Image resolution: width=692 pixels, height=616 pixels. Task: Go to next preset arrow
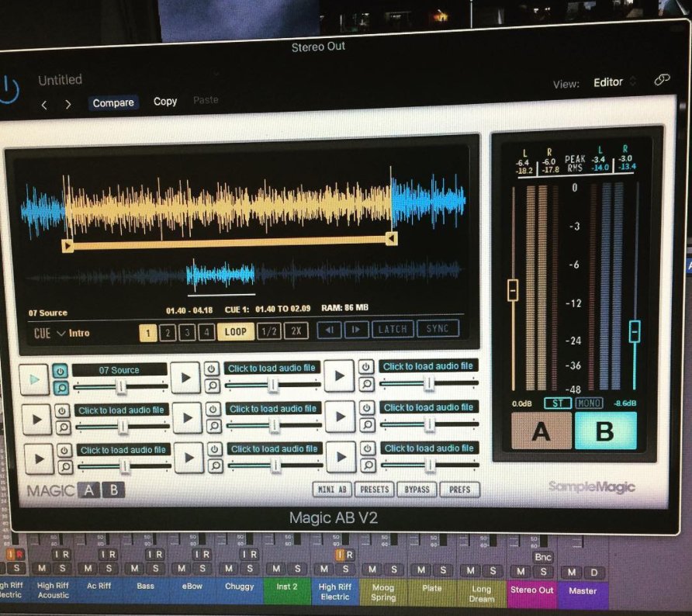pyautogui.click(x=68, y=105)
